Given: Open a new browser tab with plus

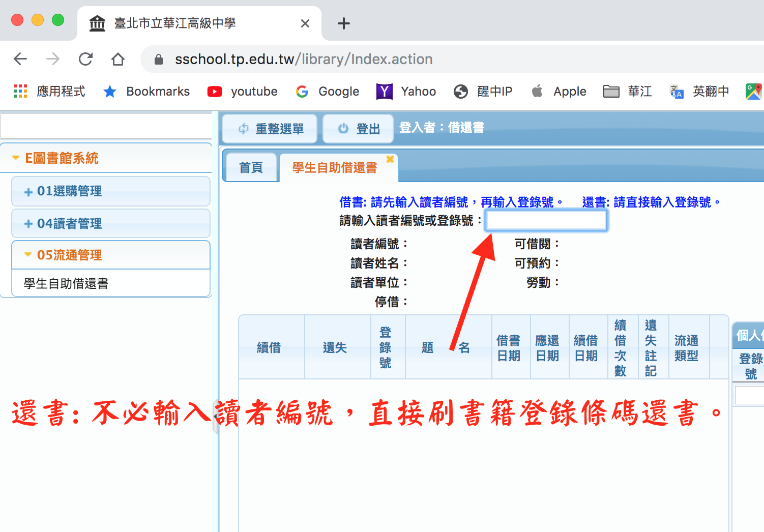Looking at the screenshot, I should pos(344,23).
